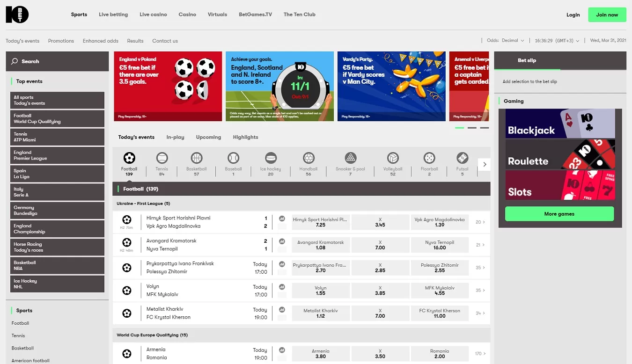Image resolution: width=632 pixels, height=364 pixels.
Task: Click the 10Bet logo
Action: pos(17,15)
